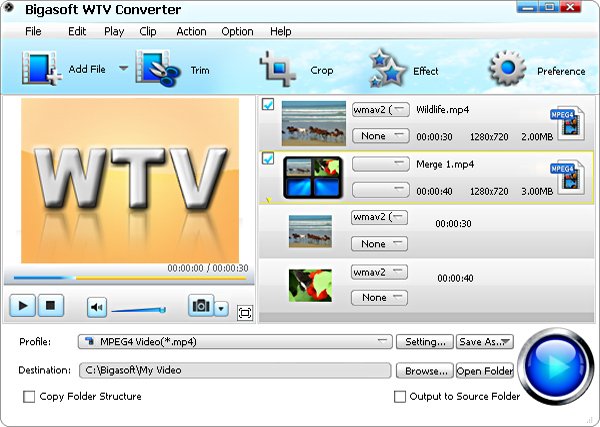Click the Setting... button
Image resolution: width=600 pixels, height=427 pixels.
[x=425, y=342]
